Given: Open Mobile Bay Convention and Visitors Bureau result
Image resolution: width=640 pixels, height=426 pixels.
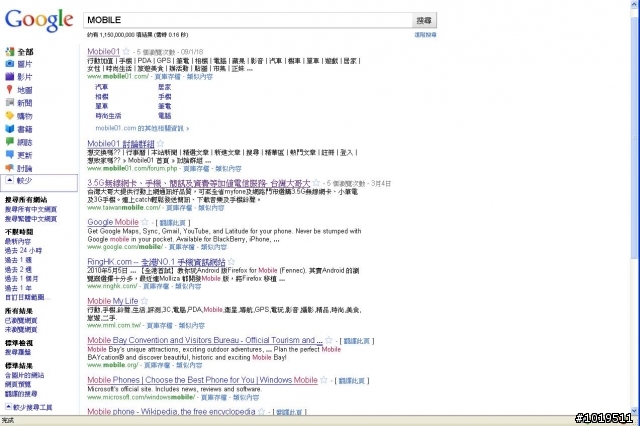Looking at the screenshot, I should tap(205, 340).
